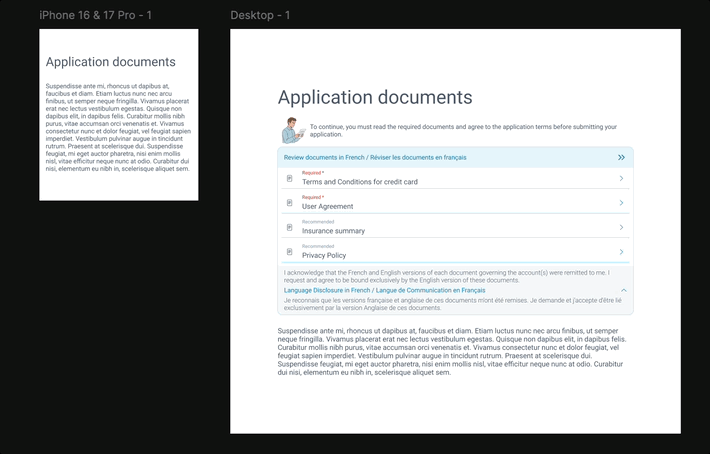Open the User Agreement document
710x454 pixels.
(x=327, y=206)
